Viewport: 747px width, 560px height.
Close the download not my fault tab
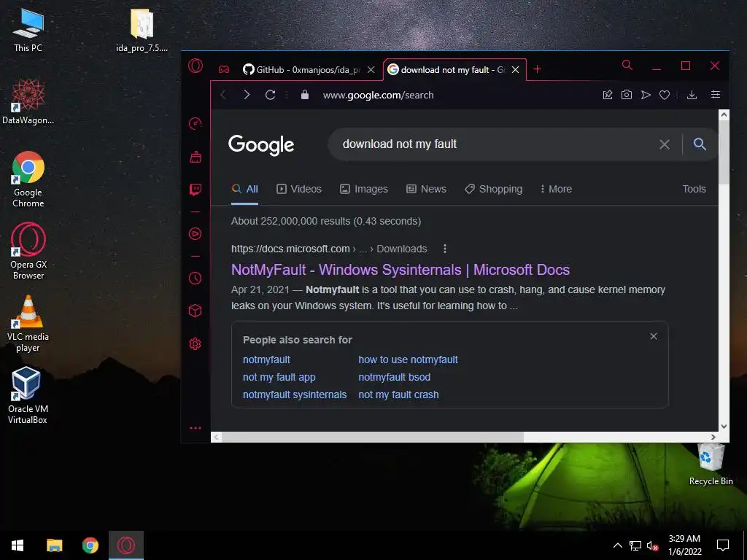(515, 69)
